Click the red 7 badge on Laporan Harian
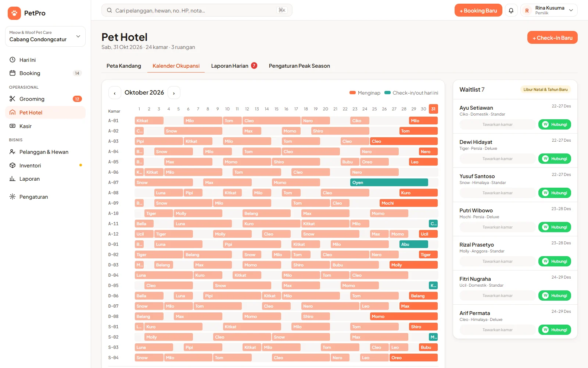Viewport: 588px width, 368px height. coord(254,66)
